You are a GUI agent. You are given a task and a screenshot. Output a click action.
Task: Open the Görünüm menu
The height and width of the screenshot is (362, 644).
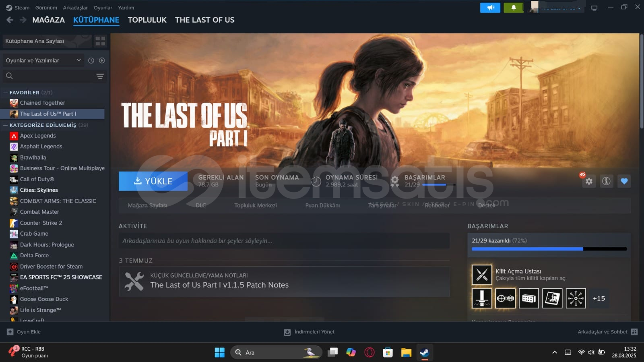pyautogui.click(x=46, y=8)
